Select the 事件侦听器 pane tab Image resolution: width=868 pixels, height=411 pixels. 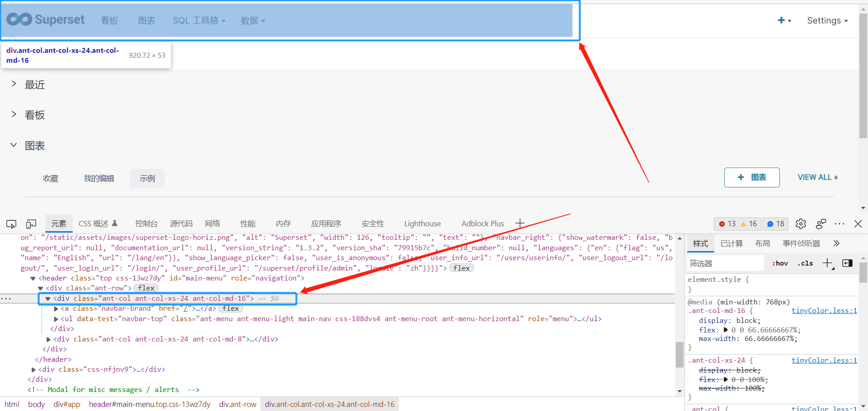pyautogui.click(x=801, y=243)
